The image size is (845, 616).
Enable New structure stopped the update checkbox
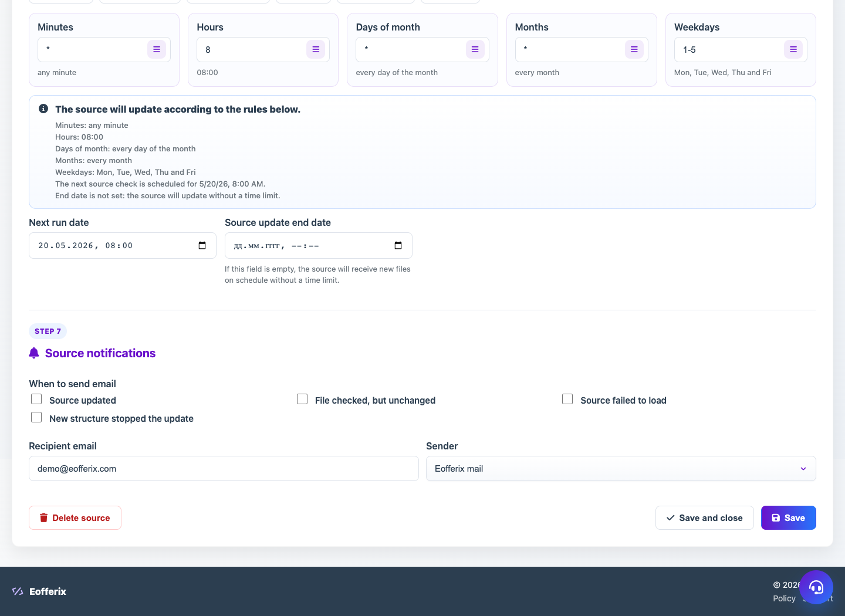tap(36, 417)
